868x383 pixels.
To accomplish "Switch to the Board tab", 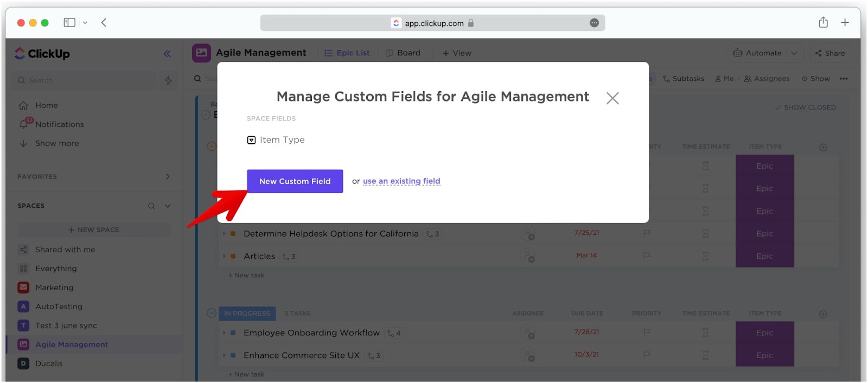I will (403, 53).
